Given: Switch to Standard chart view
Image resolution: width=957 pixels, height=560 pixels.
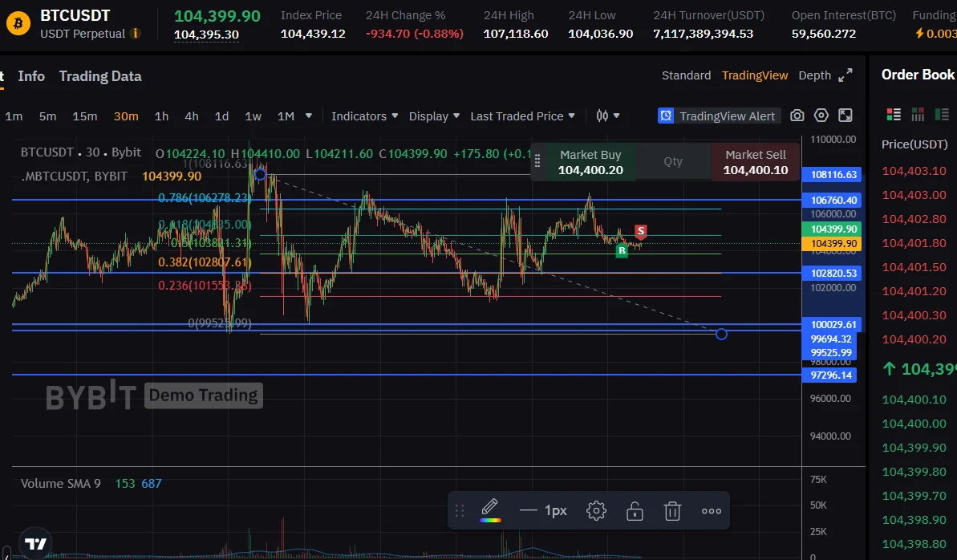Looking at the screenshot, I should [686, 75].
